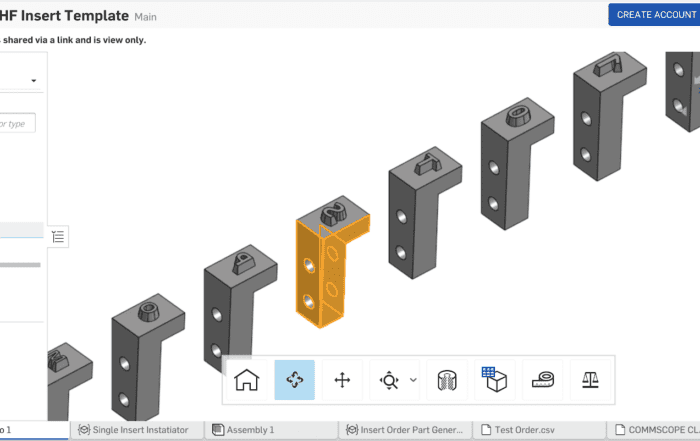Image resolution: width=700 pixels, height=441 pixels.
Task: Click the Zoom to fit magnifier
Action: (x=389, y=380)
